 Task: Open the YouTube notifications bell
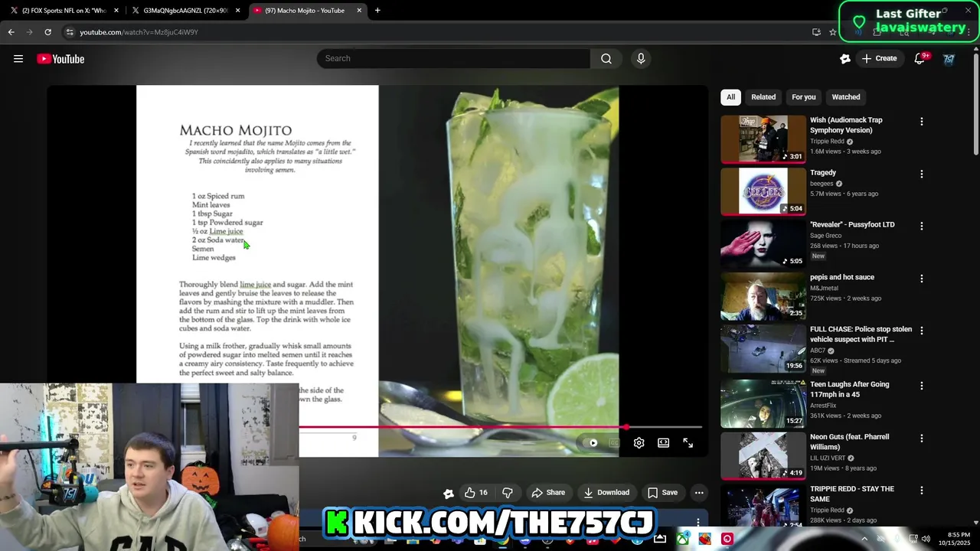(x=920, y=59)
